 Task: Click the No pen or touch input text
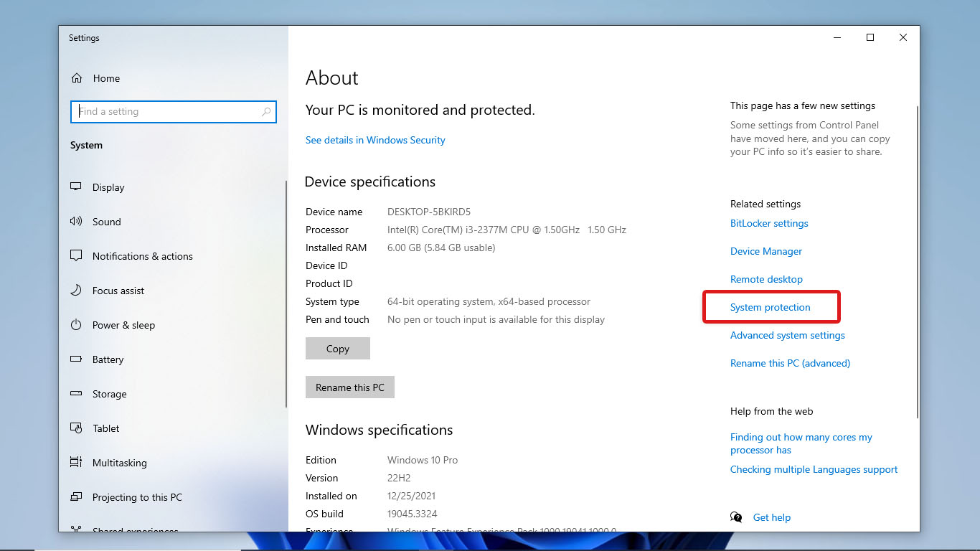[x=496, y=319]
